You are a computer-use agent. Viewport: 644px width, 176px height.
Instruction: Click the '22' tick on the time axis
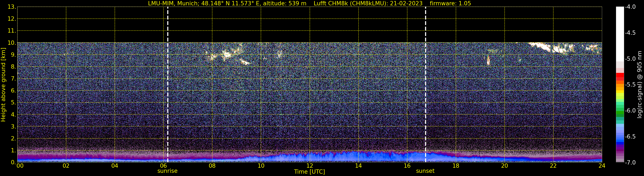[x=553, y=166]
